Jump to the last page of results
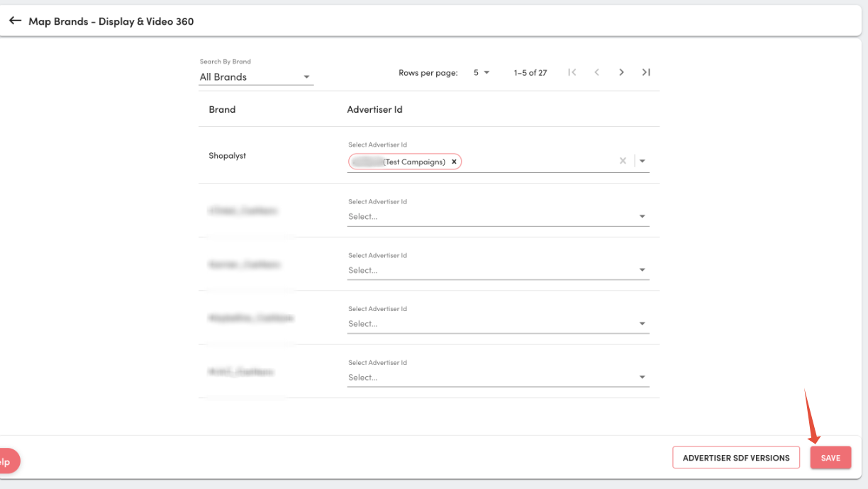The height and width of the screenshot is (489, 868). 646,72
